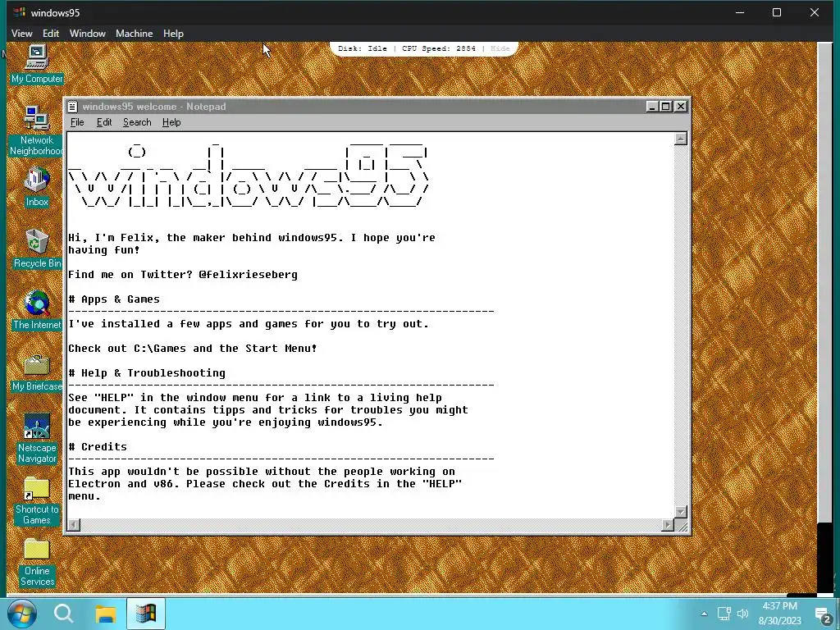The height and width of the screenshot is (630, 840).
Task: Click the Notepad document icon in title bar
Action: pos(73,107)
